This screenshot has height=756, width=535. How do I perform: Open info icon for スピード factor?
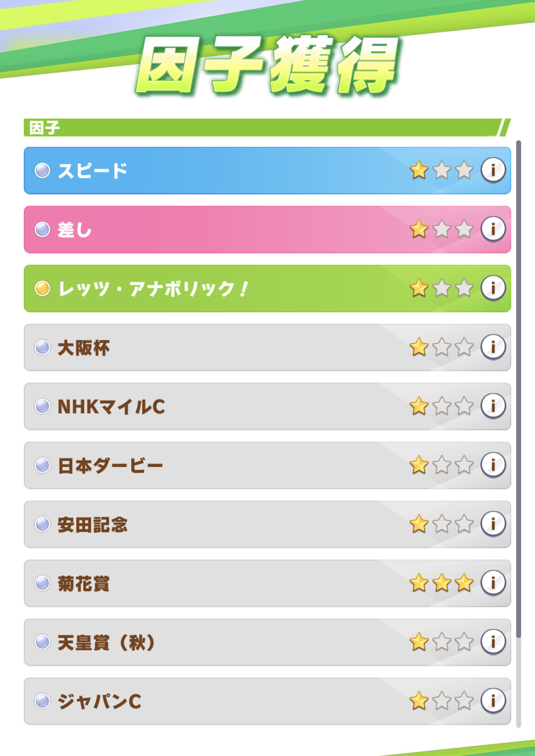coord(493,170)
